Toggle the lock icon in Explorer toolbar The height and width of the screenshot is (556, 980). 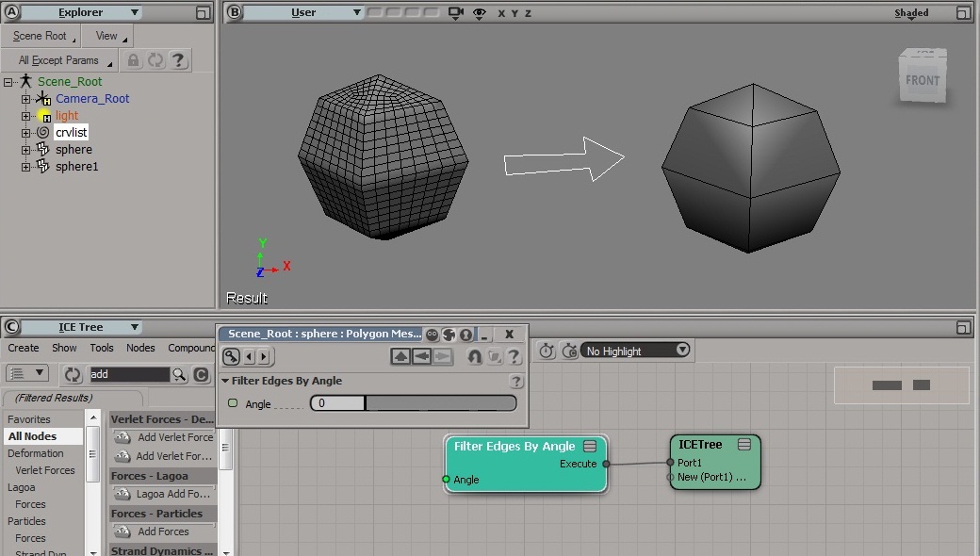[134, 60]
